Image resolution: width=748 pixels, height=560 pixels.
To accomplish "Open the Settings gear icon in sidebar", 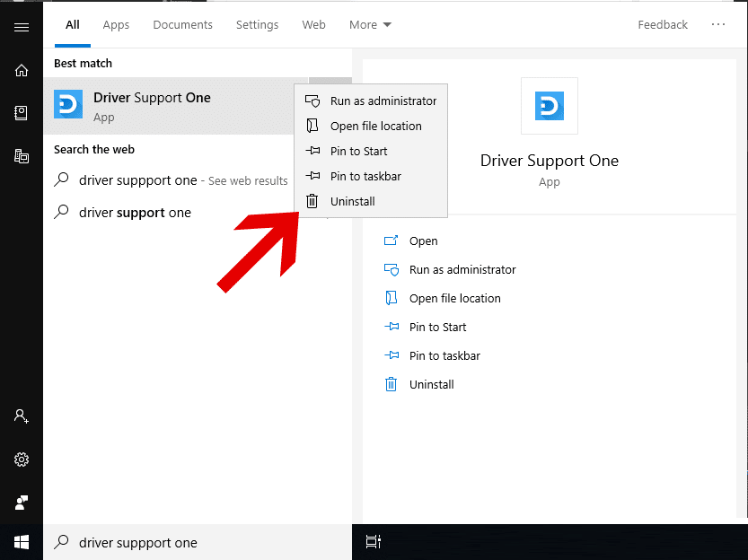I will 22,459.
